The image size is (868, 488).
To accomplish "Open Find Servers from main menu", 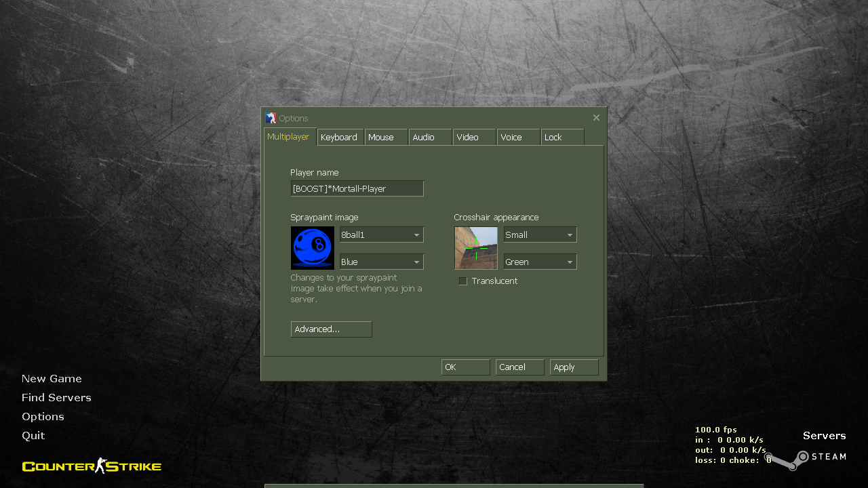I will click(x=56, y=398).
